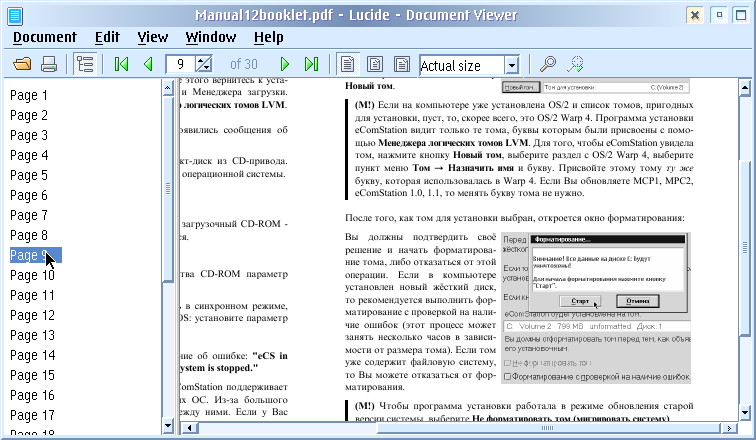
Task: Open the Window menu
Action: (x=211, y=37)
